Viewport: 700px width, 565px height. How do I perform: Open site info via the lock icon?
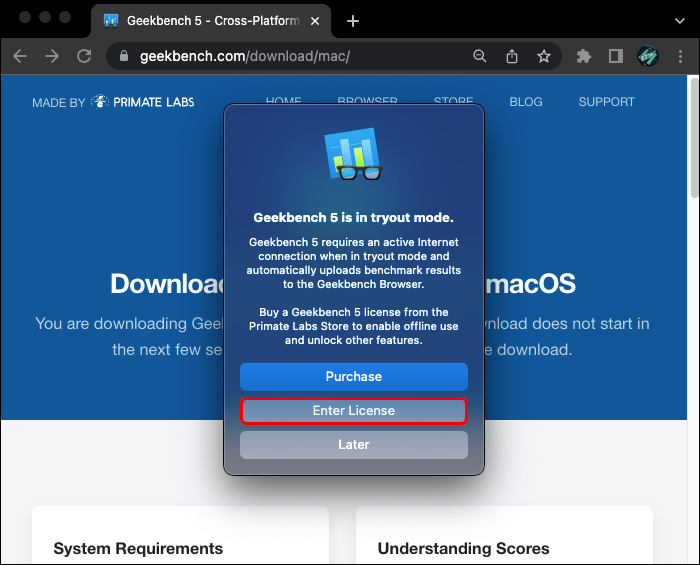124,56
